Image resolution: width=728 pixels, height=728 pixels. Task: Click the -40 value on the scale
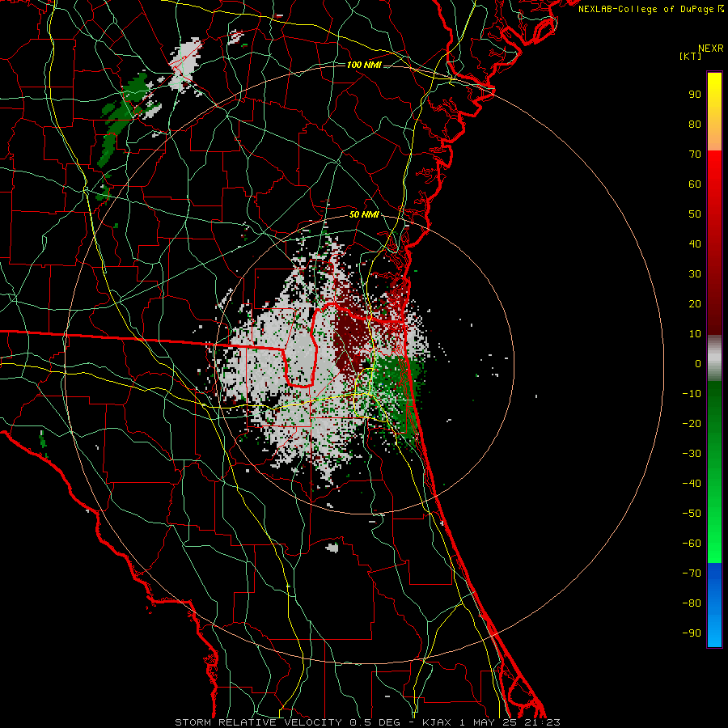692,484
